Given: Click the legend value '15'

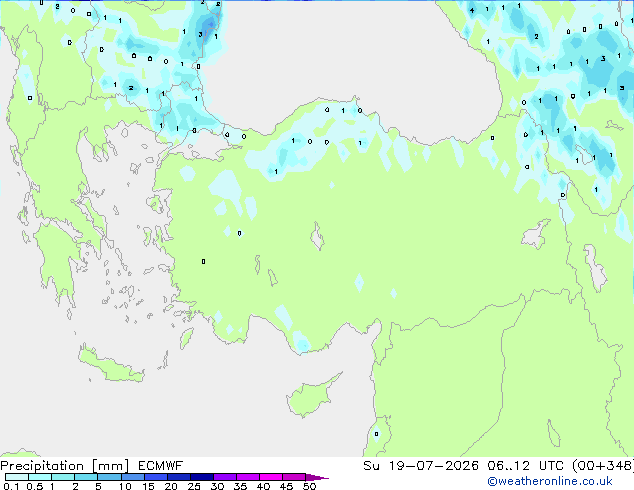Looking at the screenshot, I should click(148, 486).
